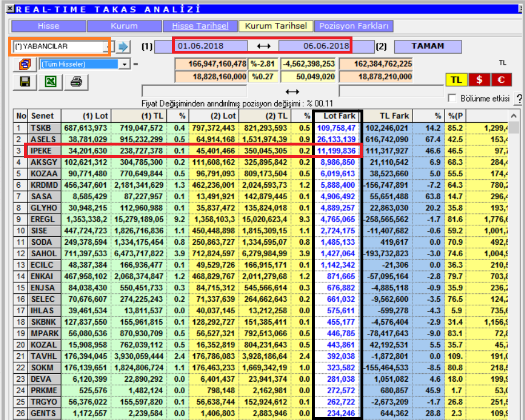
Task: Open the Kurum tab
Action: [x=124, y=26]
